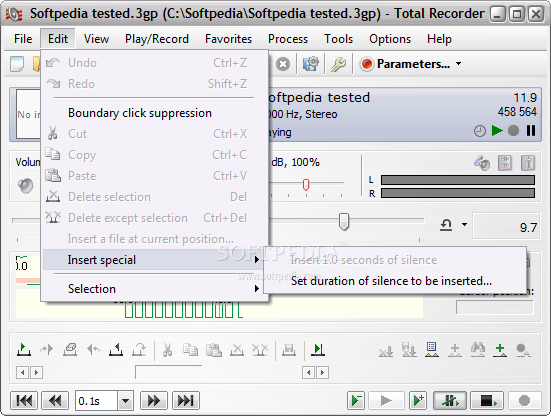Click the clock schedule icon in info panel
This screenshot has width=551, height=416.
[480, 131]
